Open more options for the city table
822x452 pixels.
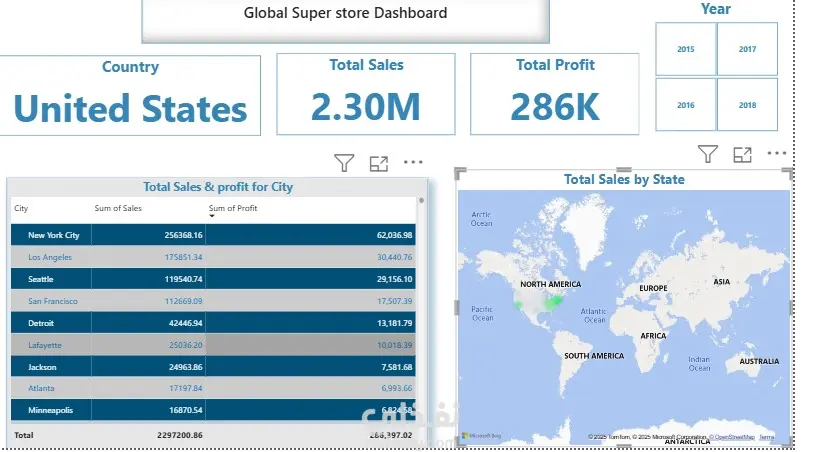pyautogui.click(x=413, y=162)
